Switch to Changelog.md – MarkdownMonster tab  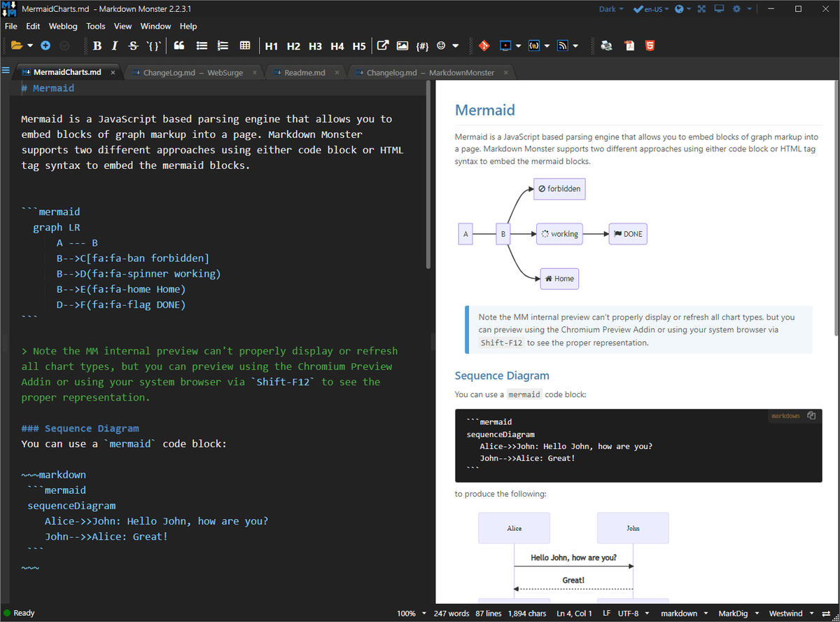coord(430,73)
